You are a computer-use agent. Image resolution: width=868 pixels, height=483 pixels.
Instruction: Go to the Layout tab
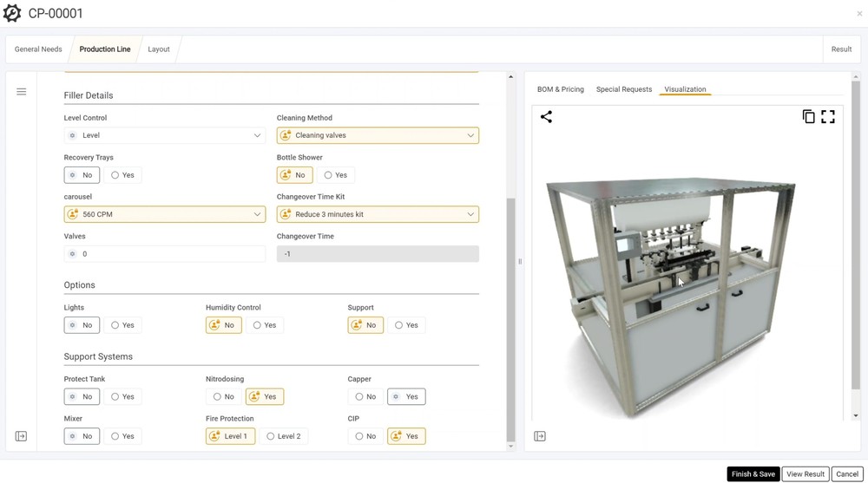click(158, 49)
